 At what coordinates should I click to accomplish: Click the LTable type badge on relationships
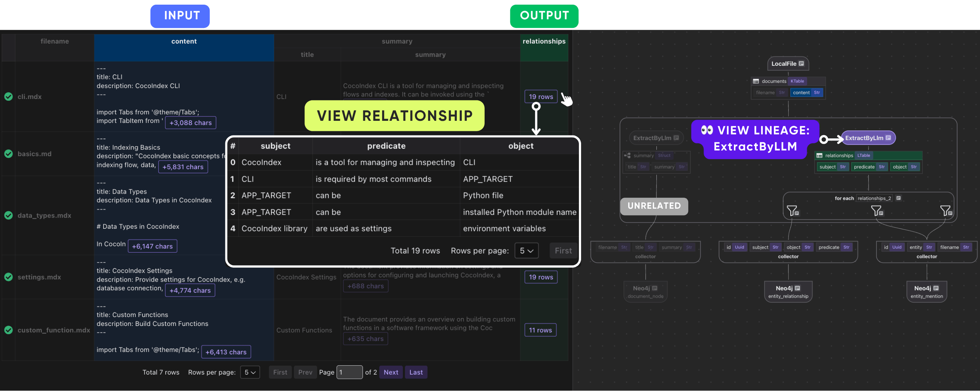[864, 155]
